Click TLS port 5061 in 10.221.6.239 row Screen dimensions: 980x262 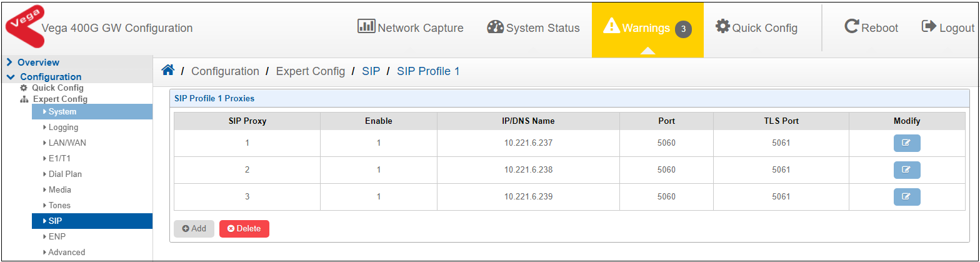[x=781, y=197]
